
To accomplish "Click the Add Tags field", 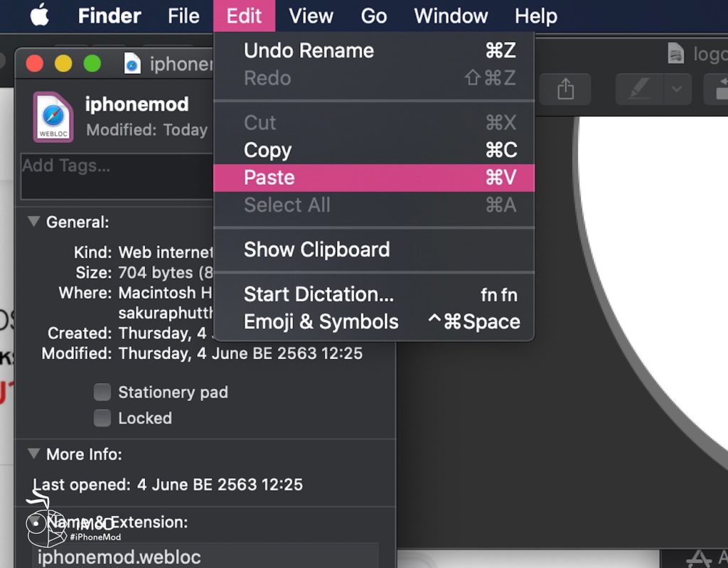I will point(114,175).
